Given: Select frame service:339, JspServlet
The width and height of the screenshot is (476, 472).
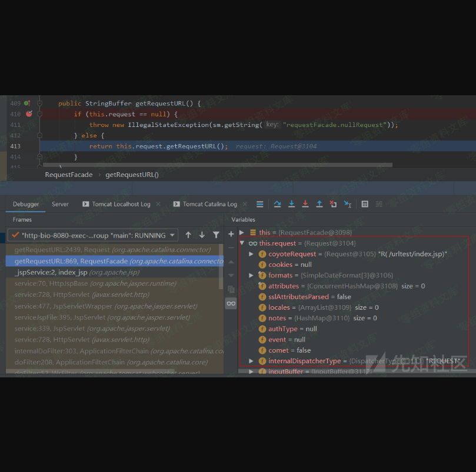Looking at the screenshot, I should pyautogui.click(x=115, y=329).
